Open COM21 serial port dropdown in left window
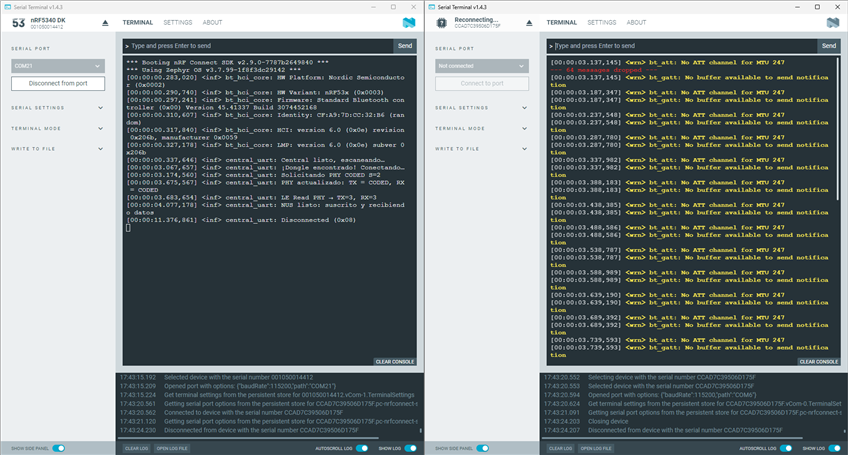The height and width of the screenshot is (455, 848). point(58,66)
